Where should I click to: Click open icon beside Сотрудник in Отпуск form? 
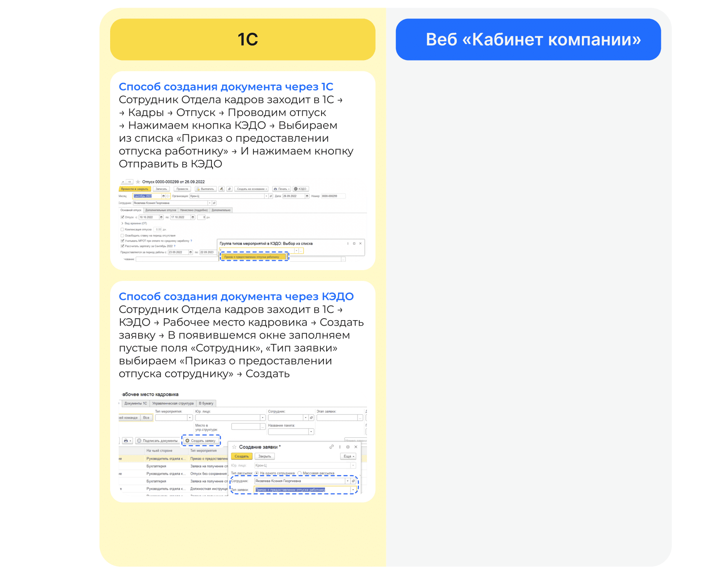tap(214, 203)
